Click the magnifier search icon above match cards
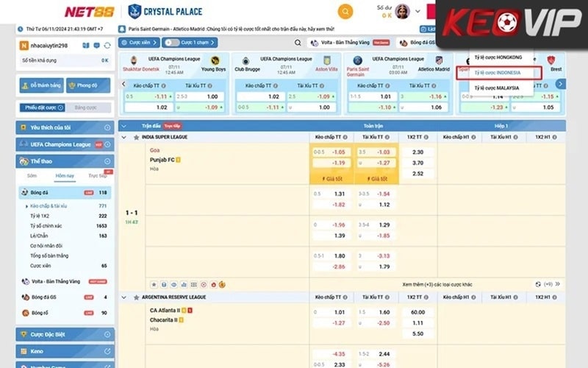 pos(298,43)
